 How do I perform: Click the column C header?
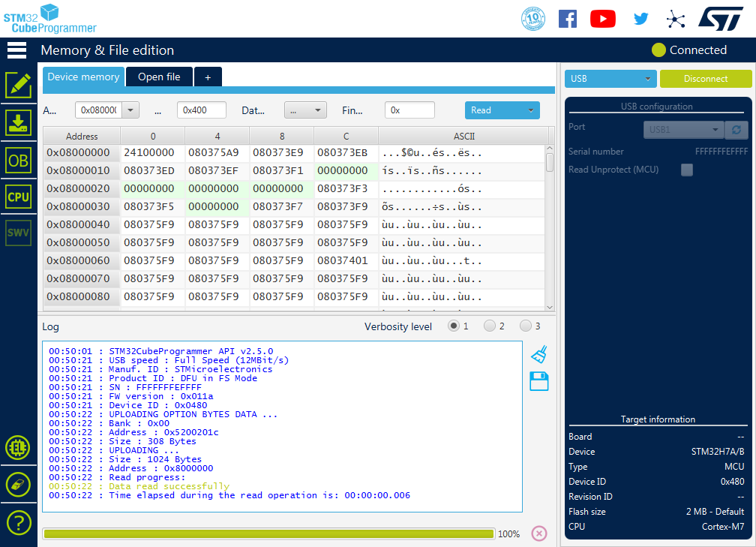[346, 136]
